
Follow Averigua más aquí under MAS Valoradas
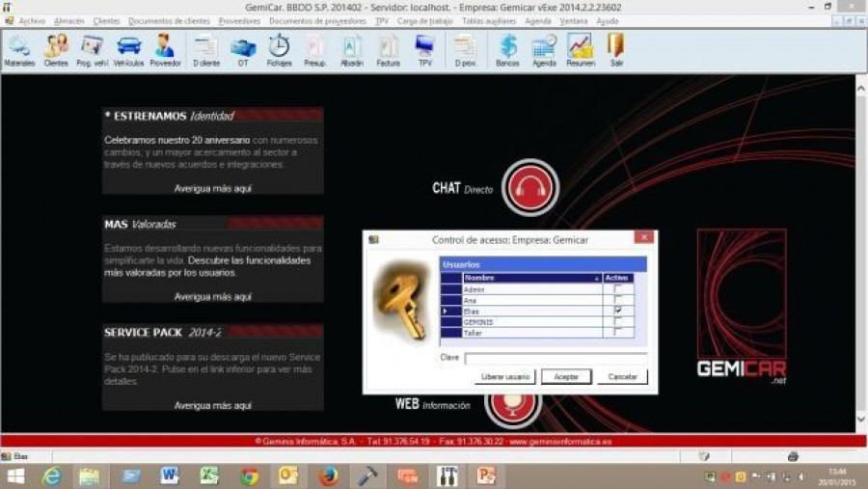point(212,297)
